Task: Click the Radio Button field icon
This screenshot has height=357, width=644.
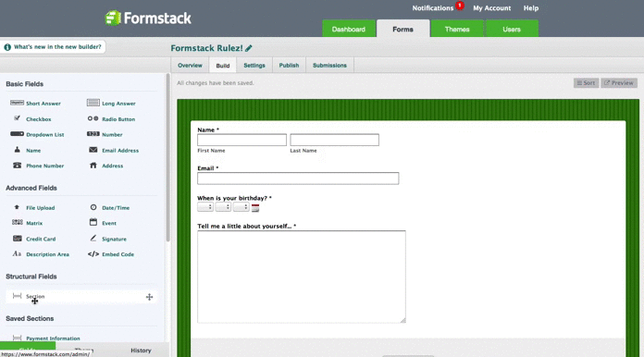Action: click(x=93, y=118)
